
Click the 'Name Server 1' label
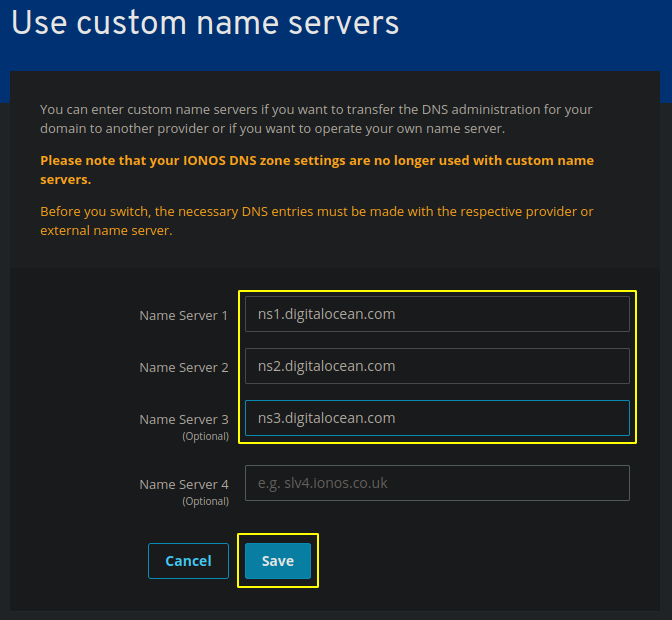point(183,316)
